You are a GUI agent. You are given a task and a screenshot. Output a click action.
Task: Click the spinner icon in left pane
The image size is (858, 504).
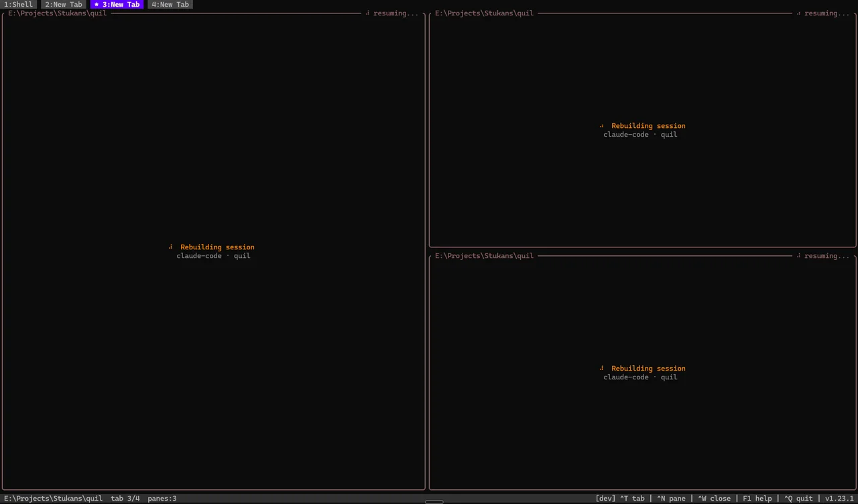point(171,247)
